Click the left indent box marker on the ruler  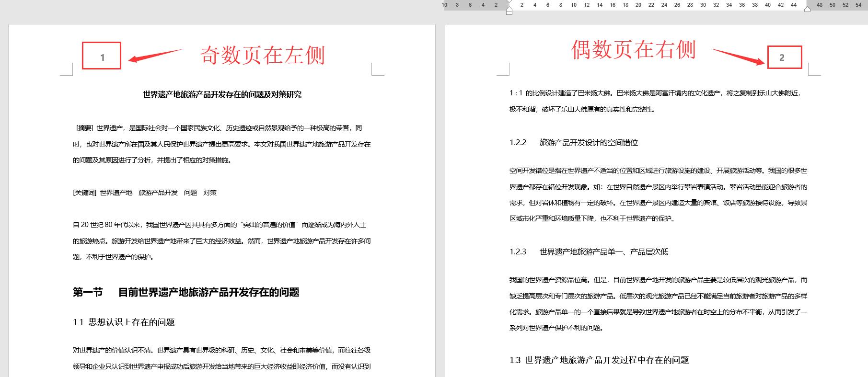[509, 12]
